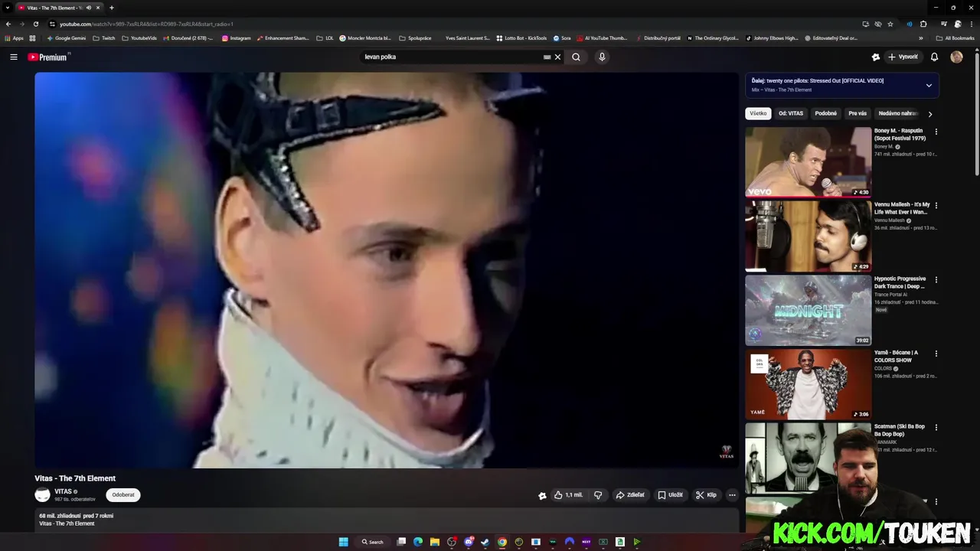The width and height of the screenshot is (980, 551).
Task: Click the sparkle Ask icon near Vytvoriť
Action: coord(876,57)
